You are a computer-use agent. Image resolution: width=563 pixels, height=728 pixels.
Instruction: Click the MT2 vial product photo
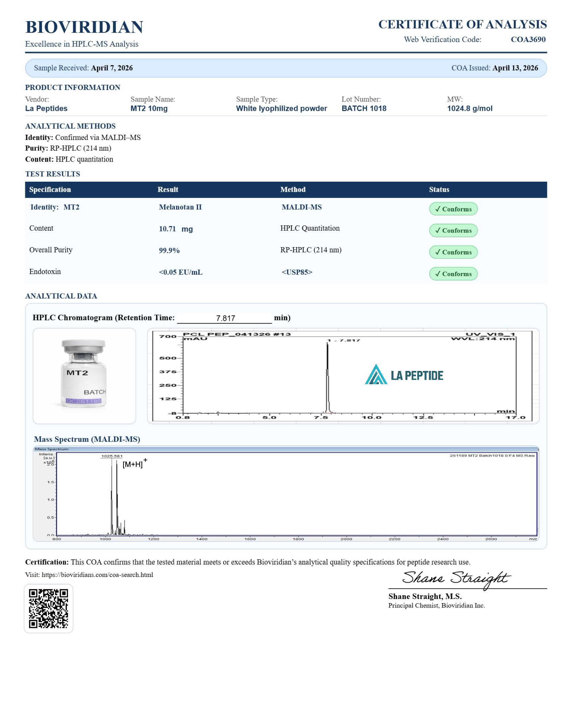(84, 375)
